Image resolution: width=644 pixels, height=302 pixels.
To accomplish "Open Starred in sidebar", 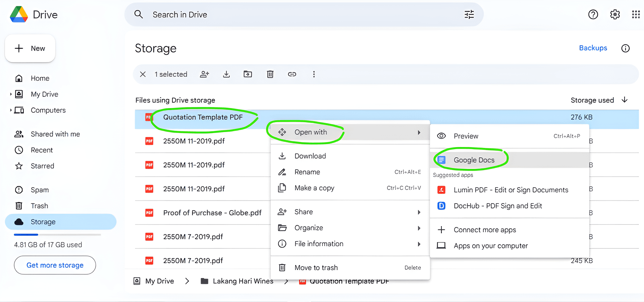I will coord(61,166).
